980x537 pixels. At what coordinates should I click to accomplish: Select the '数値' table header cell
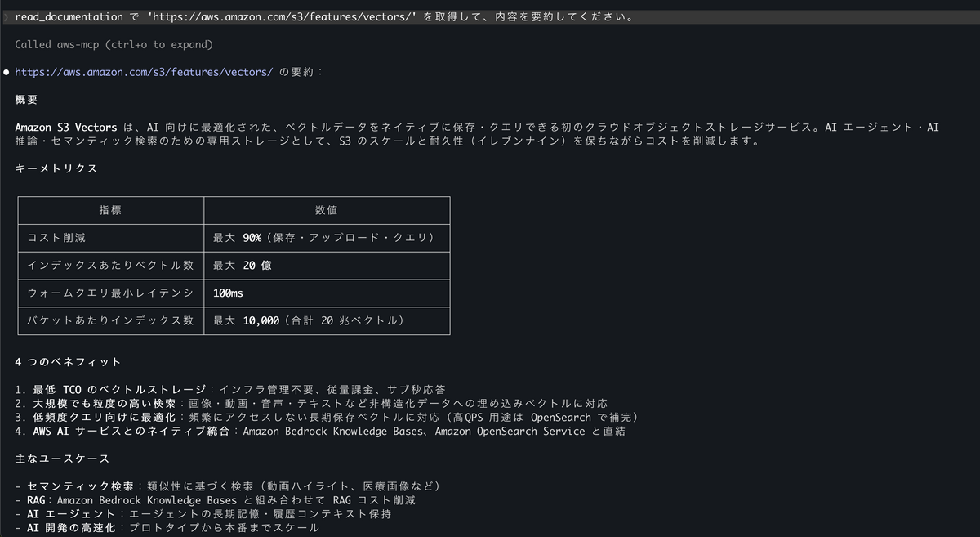tap(327, 210)
